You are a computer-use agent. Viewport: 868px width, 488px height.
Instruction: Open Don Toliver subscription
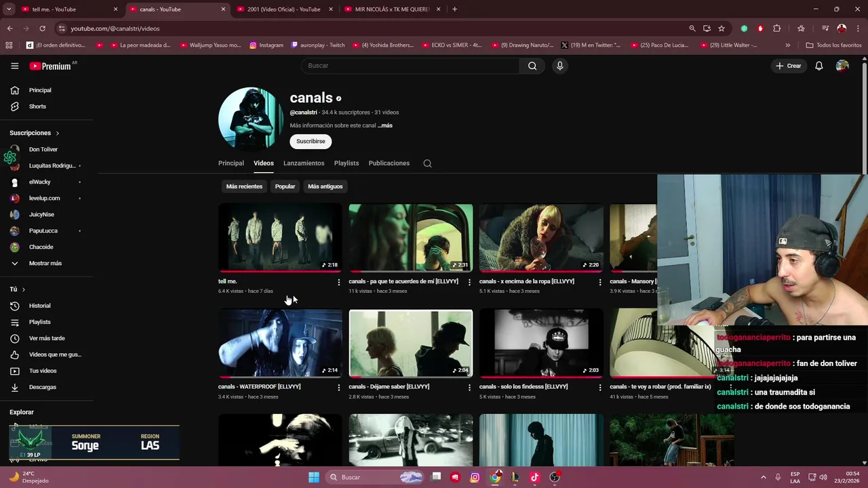[x=43, y=149]
